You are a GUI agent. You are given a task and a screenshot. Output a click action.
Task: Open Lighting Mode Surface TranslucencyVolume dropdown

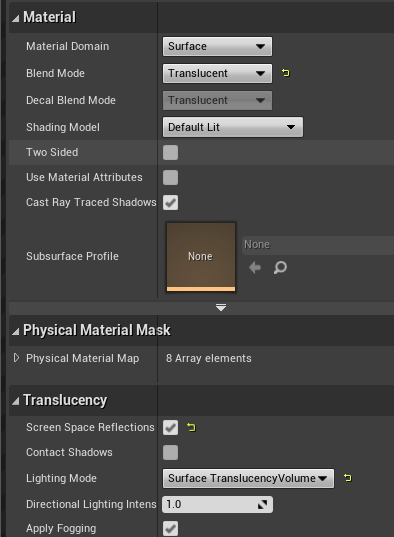pyautogui.click(x=248, y=478)
